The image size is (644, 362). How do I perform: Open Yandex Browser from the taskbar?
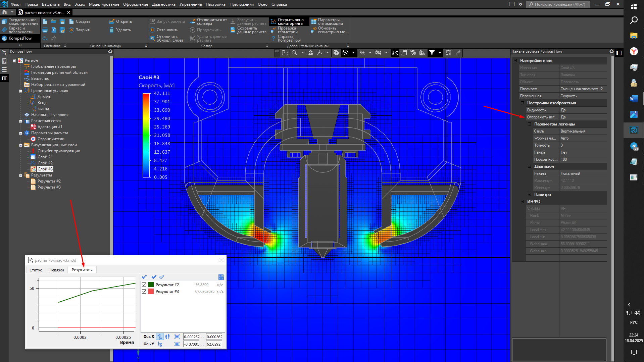click(x=634, y=51)
